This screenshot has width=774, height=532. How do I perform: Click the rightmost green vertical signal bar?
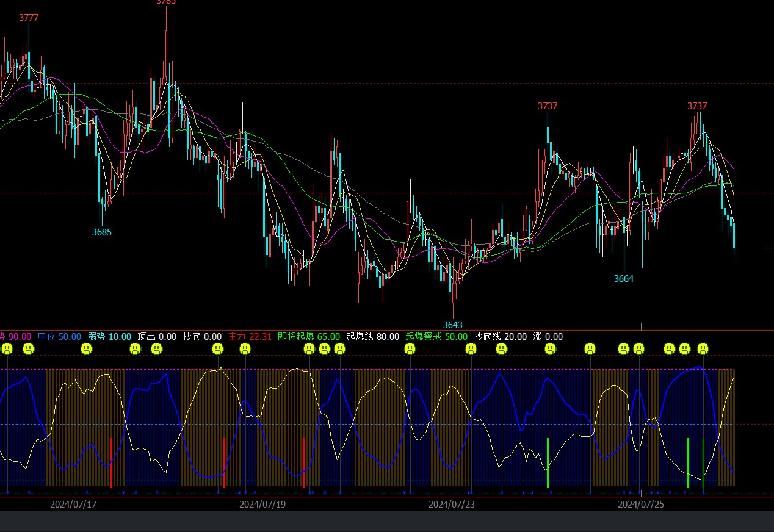click(703, 462)
